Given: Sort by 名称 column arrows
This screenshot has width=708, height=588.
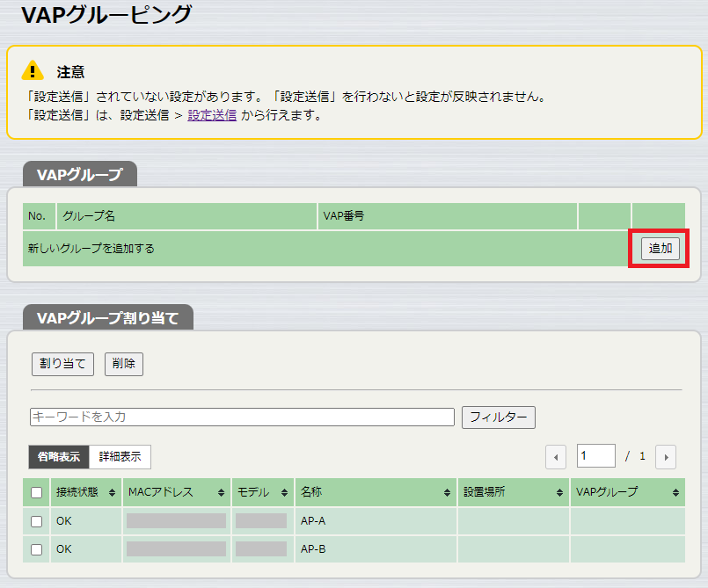Looking at the screenshot, I should (x=447, y=493).
